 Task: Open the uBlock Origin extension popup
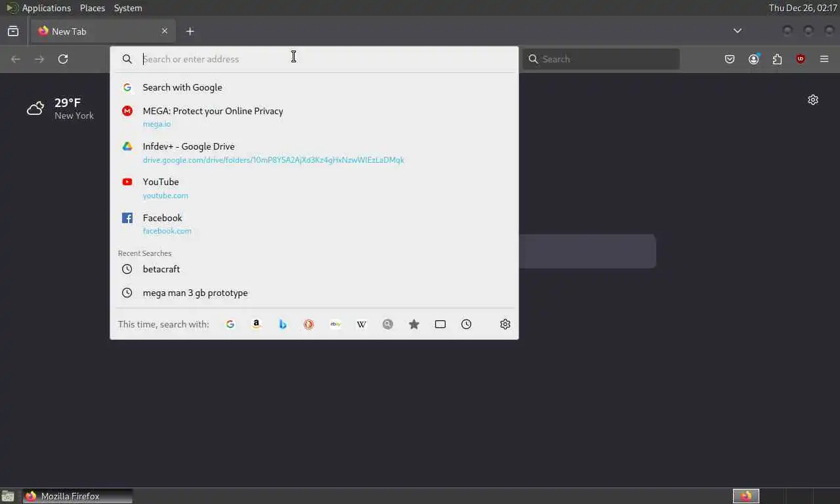801,59
